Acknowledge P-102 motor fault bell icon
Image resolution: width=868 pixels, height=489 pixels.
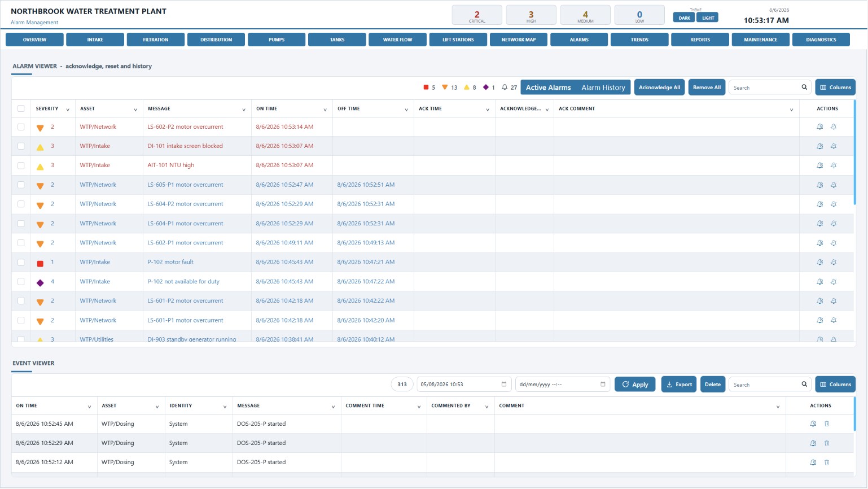point(820,262)
